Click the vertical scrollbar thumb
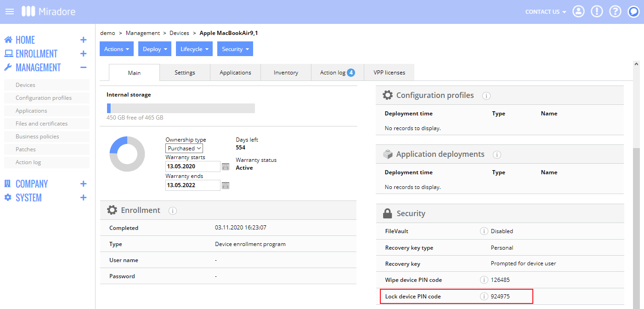This screenshot has height=309, width=644. (x=636, y=228)
